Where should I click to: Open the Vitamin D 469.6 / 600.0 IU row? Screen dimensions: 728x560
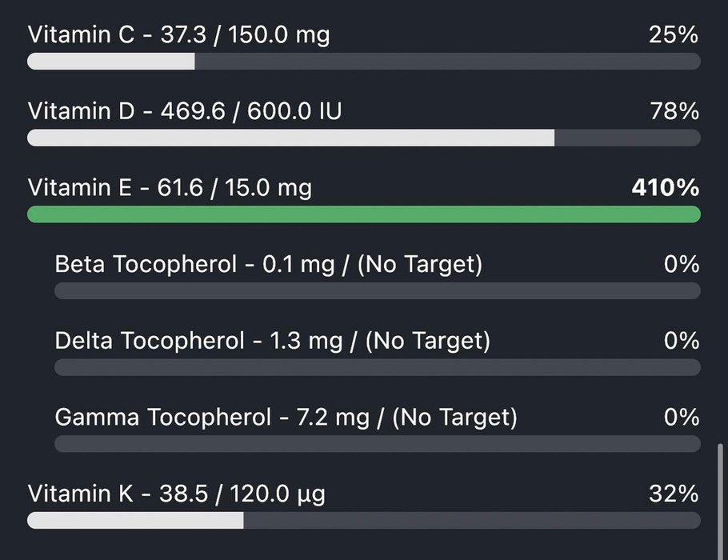pyautogui.click(x=185, y=112)
